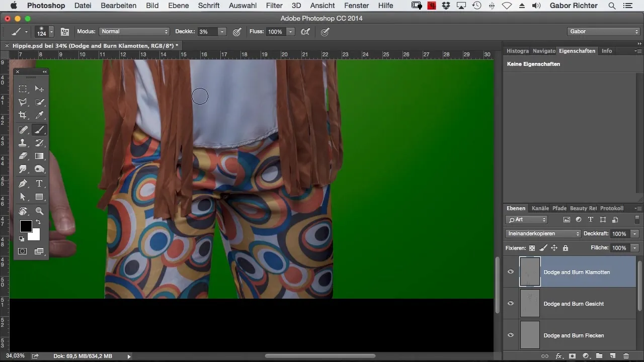Add a layer mask
644x362 pixels.
click(572, 356)
